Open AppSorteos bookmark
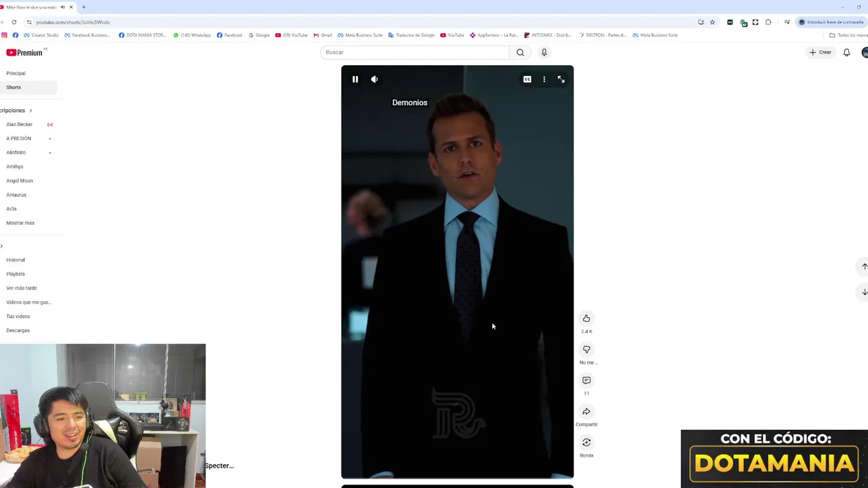The height and width of the screenshot is (488, 868). pos(494,35)
